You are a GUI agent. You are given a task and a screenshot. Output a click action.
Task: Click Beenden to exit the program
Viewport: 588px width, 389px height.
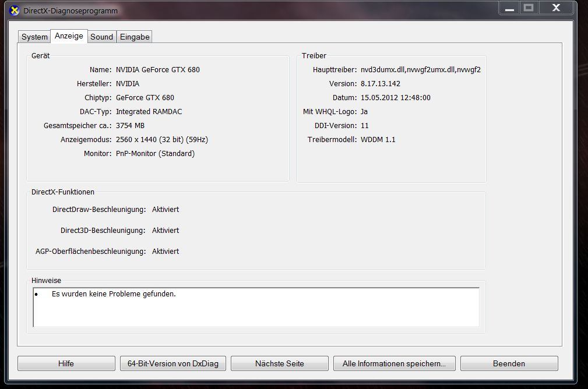click(x=509, y=363)
